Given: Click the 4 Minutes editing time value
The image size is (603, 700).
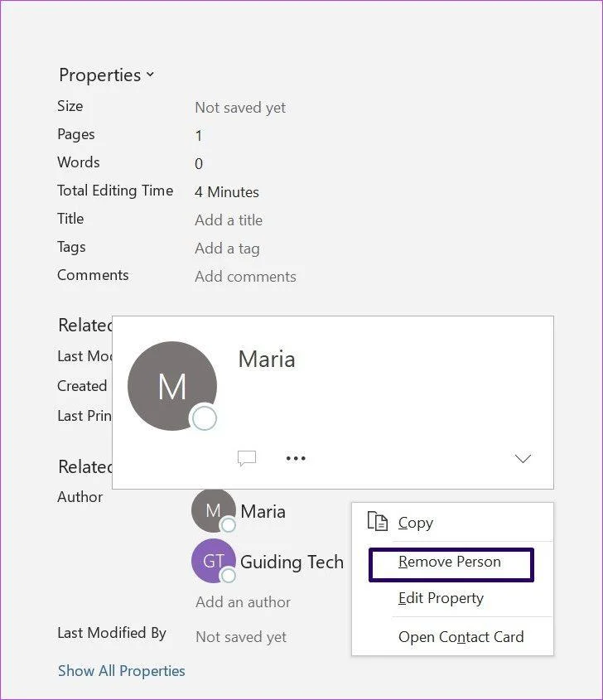Looking at the screenshot, I should [227, 192].
